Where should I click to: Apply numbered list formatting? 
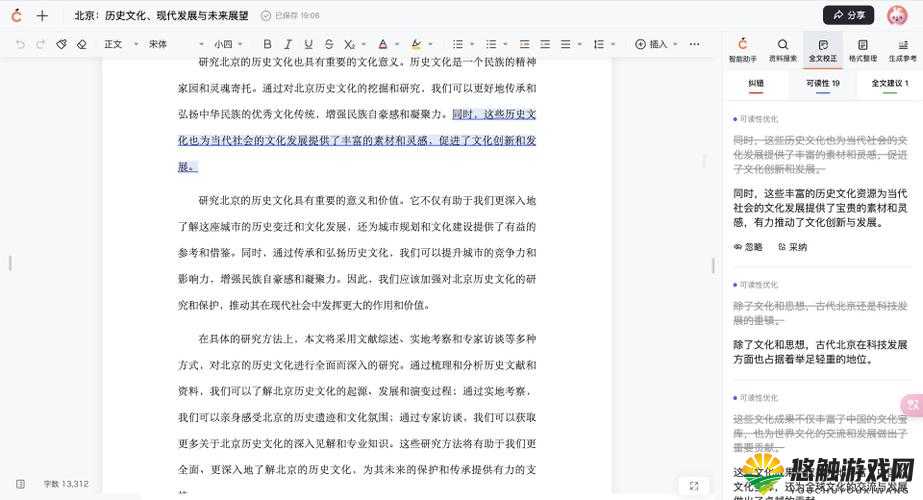tap(491, 44)
